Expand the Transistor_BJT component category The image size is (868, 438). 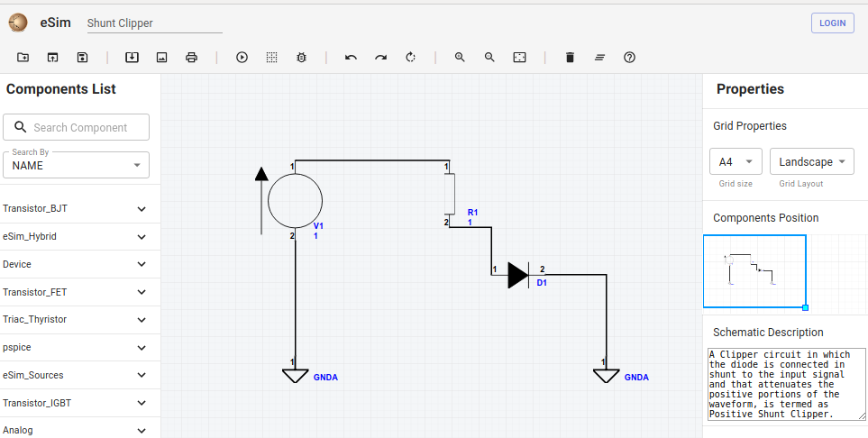point(76,209)
